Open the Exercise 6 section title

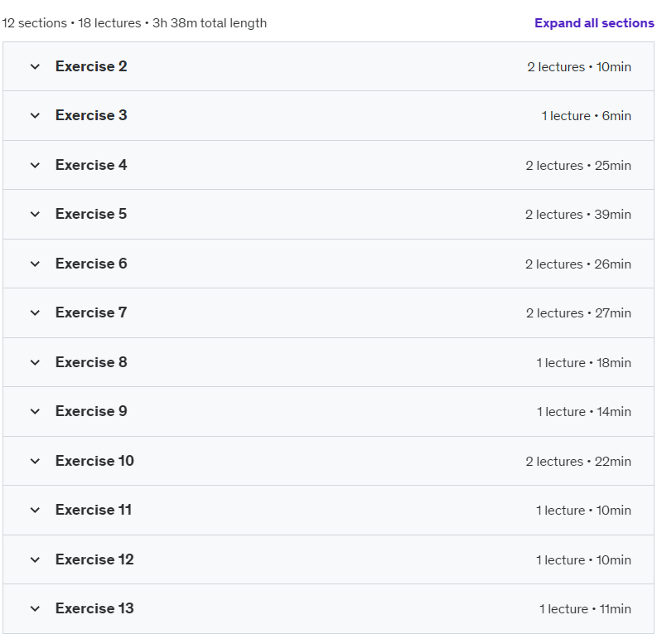(91, 264)
